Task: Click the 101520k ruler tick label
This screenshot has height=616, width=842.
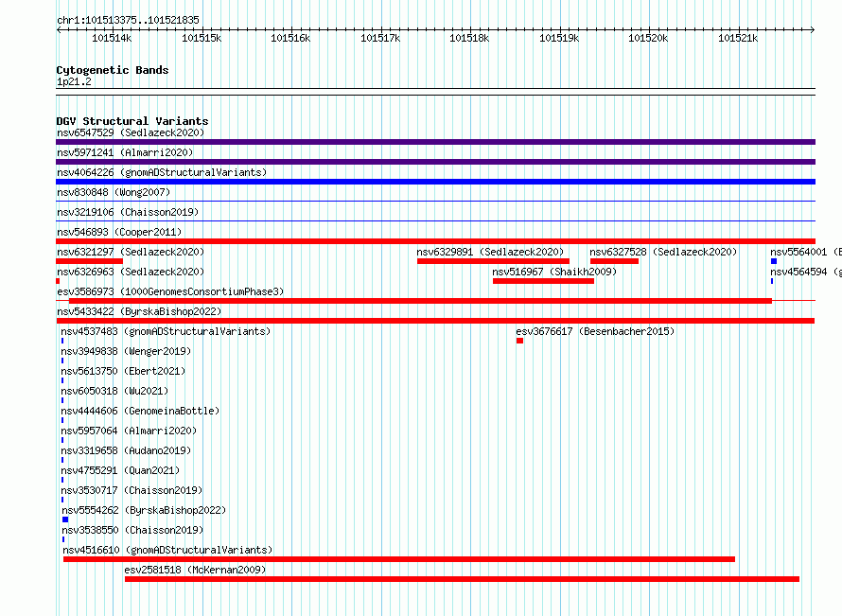Action: pos(648,38)
